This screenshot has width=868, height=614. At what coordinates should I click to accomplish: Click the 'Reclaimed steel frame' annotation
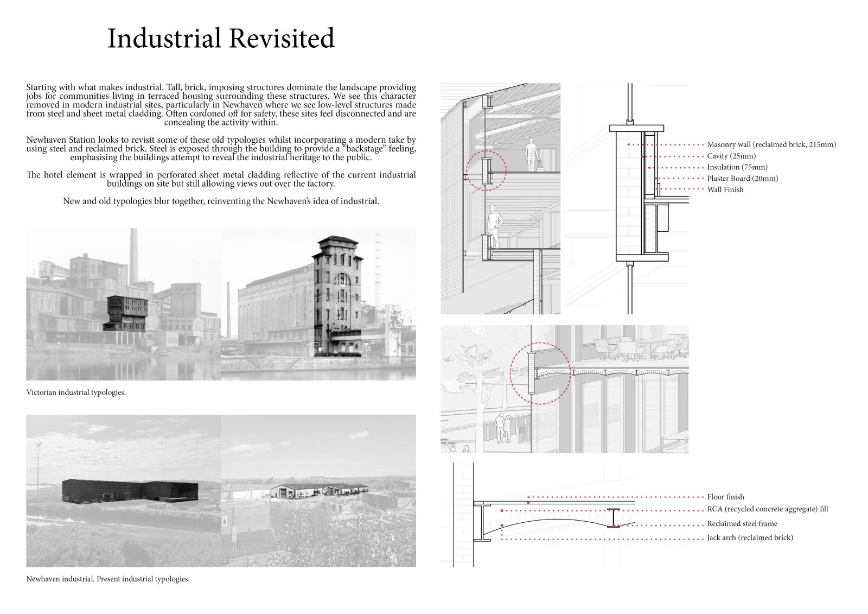pyautogui.click(x=742, y=524)
